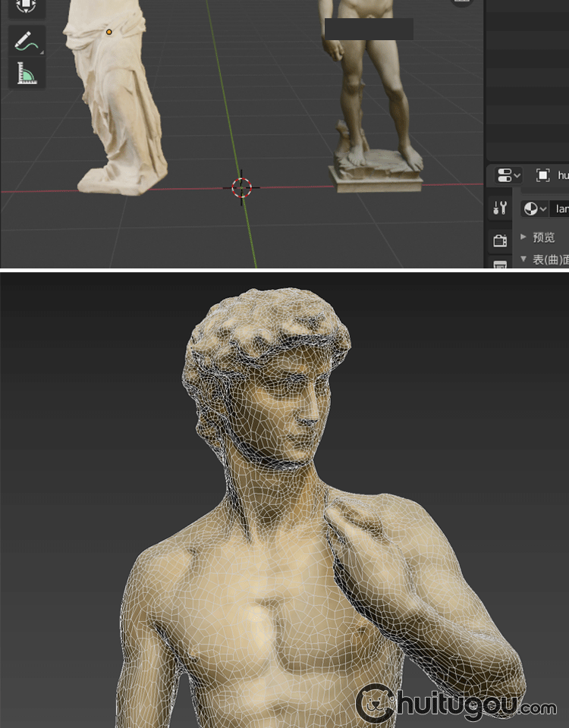The image size is (569, 728).
Task: Click the object name starting with hu
Action: (563, 175)
